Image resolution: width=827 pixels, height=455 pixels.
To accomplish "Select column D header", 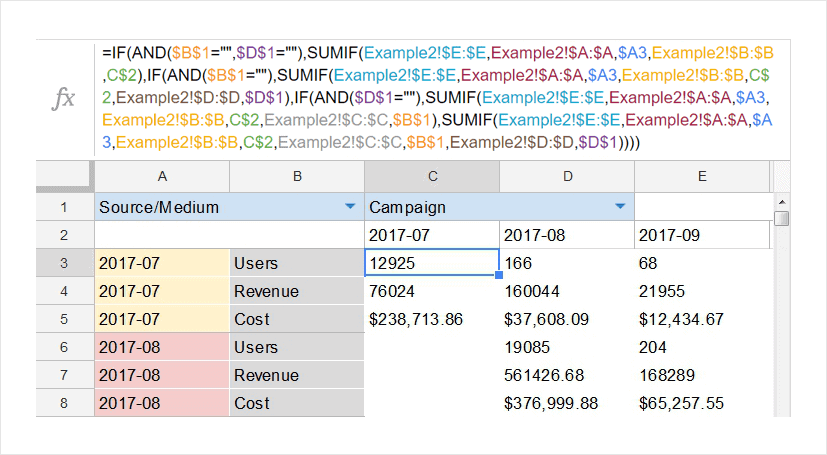I will pos(567,176).
